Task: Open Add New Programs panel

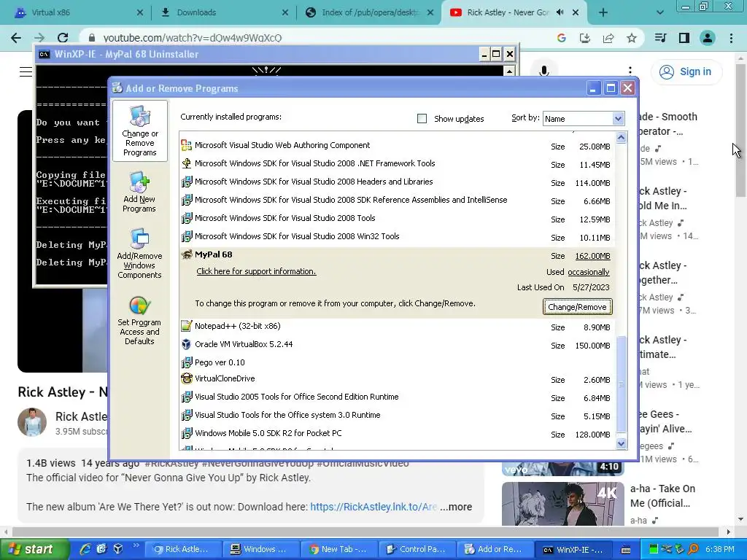Action: pos(139,192)
